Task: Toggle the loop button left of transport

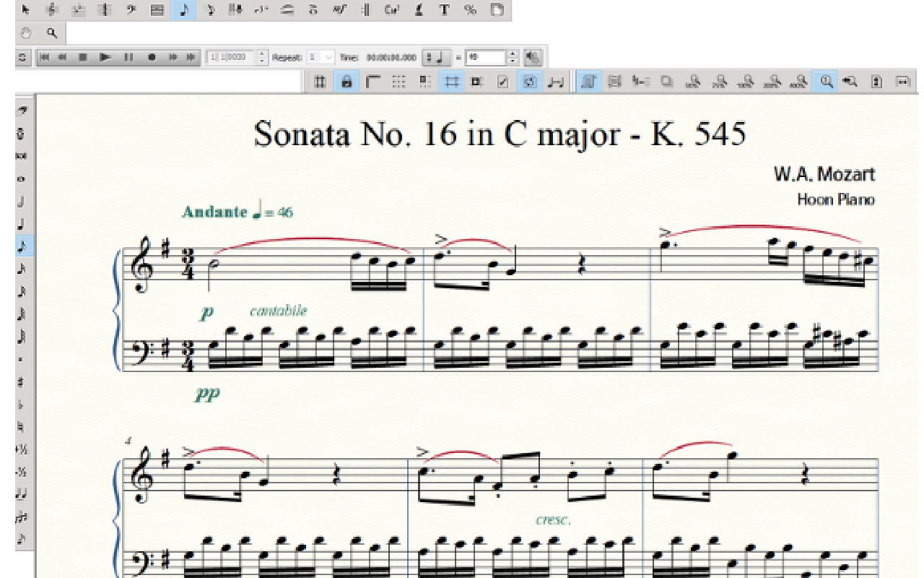Action: coord(22,57)
